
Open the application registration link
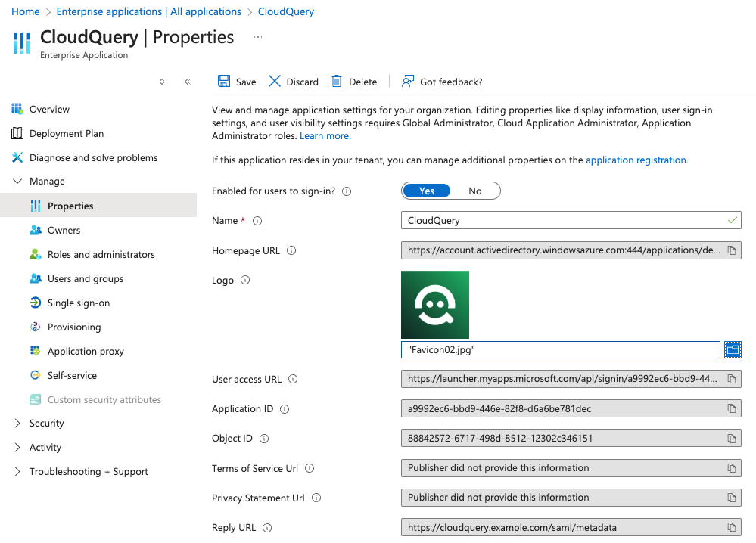pyautogui.click(x=636, y=160)
